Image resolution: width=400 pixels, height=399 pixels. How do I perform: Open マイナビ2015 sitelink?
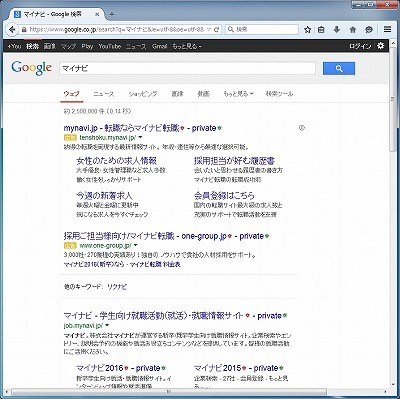click(x=217, y=368)
